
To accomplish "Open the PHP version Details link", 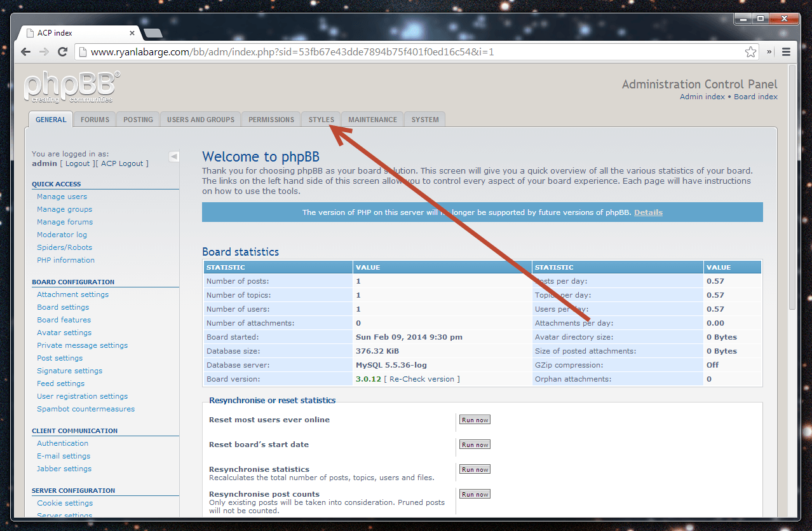I will point(648,212).
